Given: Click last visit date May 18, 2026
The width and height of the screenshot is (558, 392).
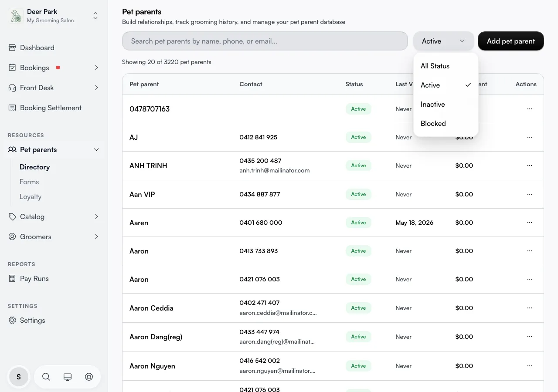Looking at the screenshot, I should (414, 223).
